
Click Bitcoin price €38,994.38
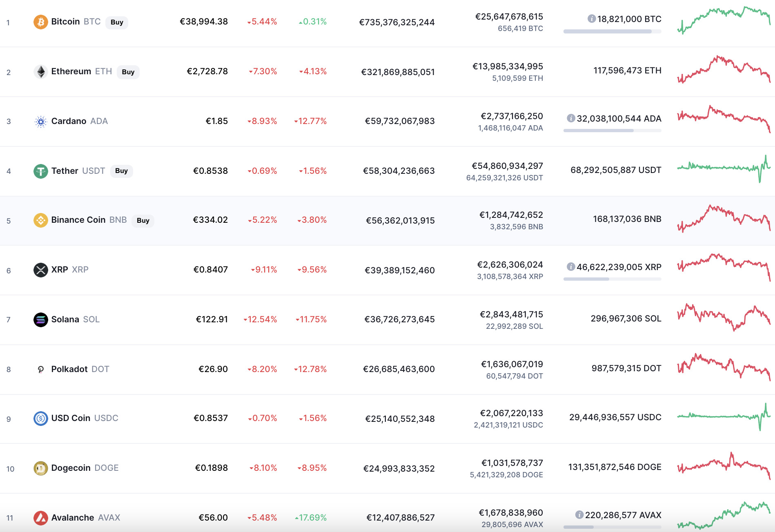click(204, 22)
